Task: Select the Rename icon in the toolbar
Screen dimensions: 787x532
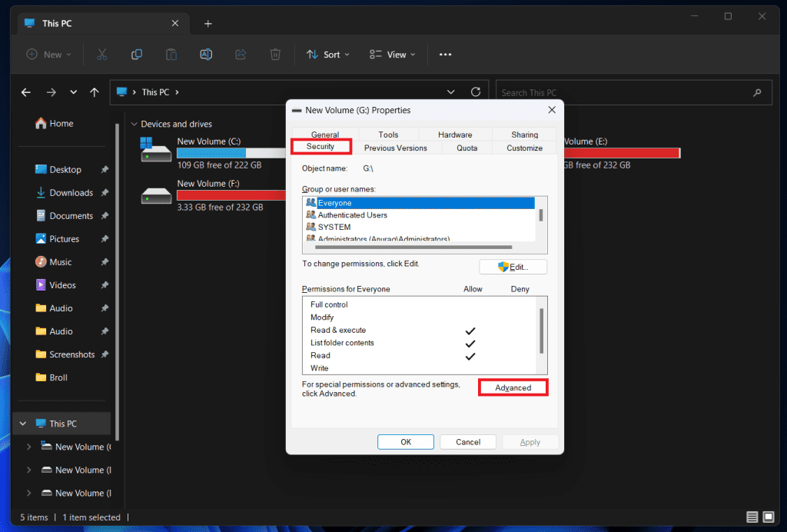Action: click(205, 54)
